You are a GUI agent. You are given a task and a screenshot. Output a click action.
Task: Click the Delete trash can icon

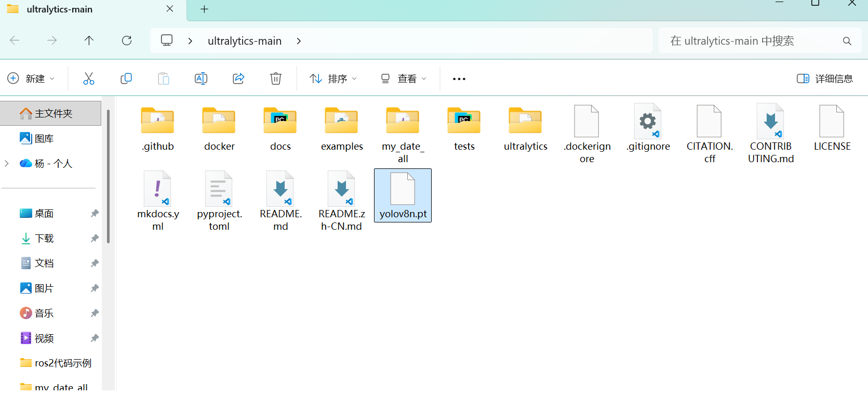(x=276, y=78)
